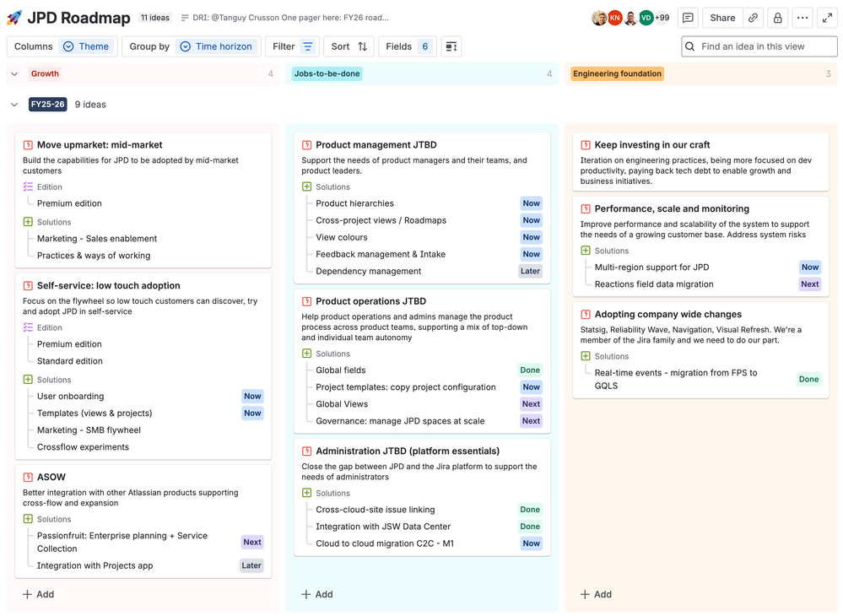Click Next status on Reactions field data migration
The width and height of the screenshot is (843, 616).
tap(809, 284)
